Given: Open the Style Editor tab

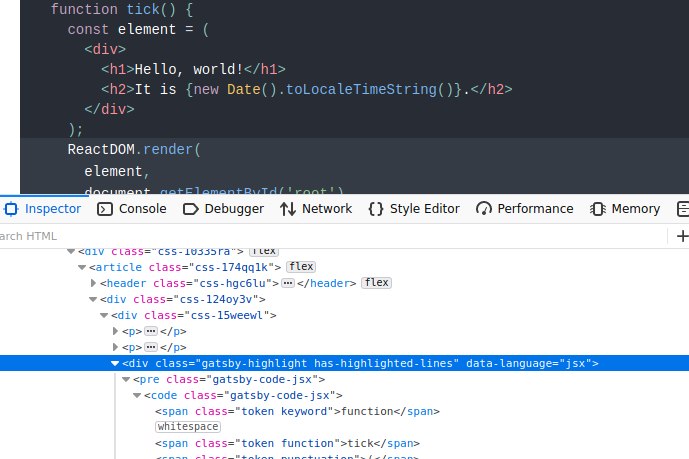Looking at the screenshot, I should [414, 209].
